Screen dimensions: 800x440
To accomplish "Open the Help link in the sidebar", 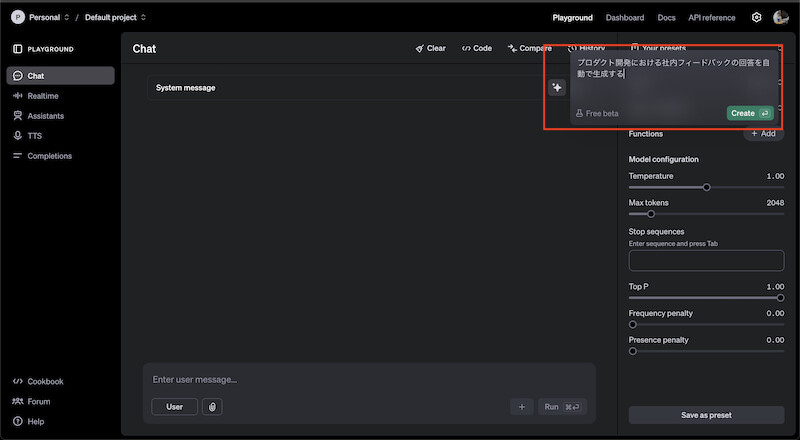I will click(x=35, y=421).
